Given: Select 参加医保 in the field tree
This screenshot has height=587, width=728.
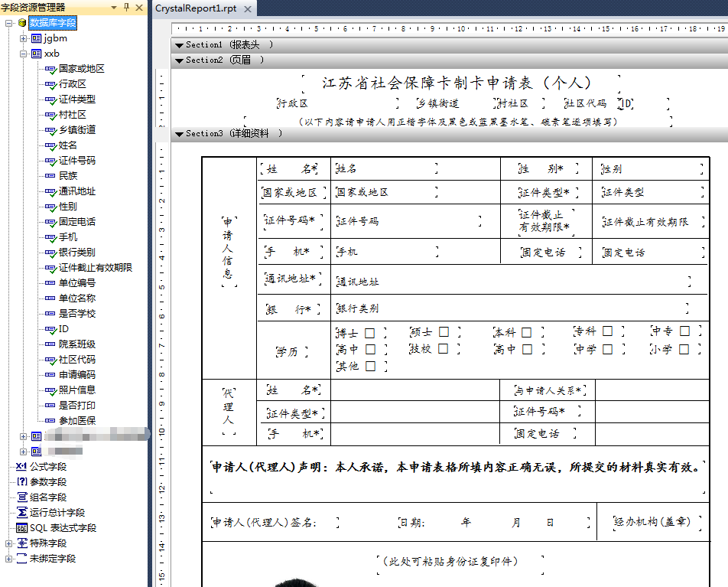Looking at the screenshot, I should (77, 421).
